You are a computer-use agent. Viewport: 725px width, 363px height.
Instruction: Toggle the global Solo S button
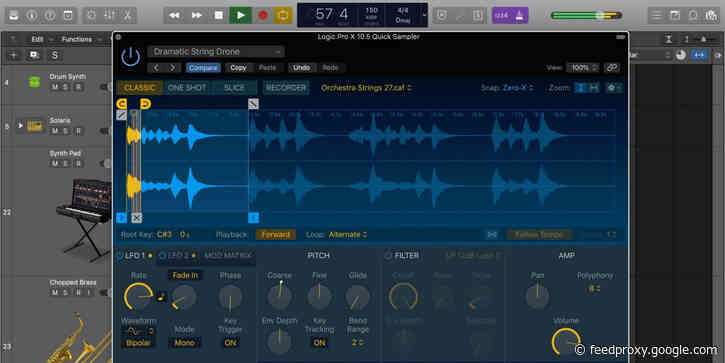pyautogui.click(x=55, y=55)
